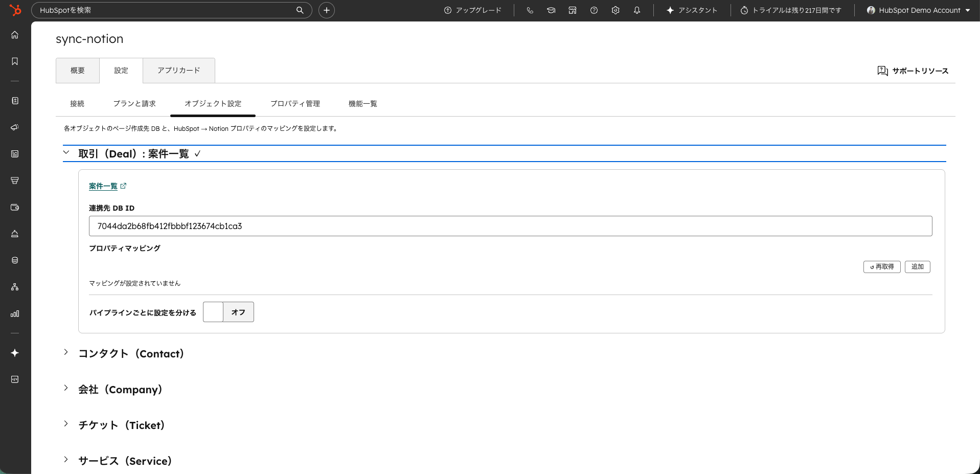Screen dimensions: 980x474
Task: Open the phone calling icon
Action: [x=530, y=10]
